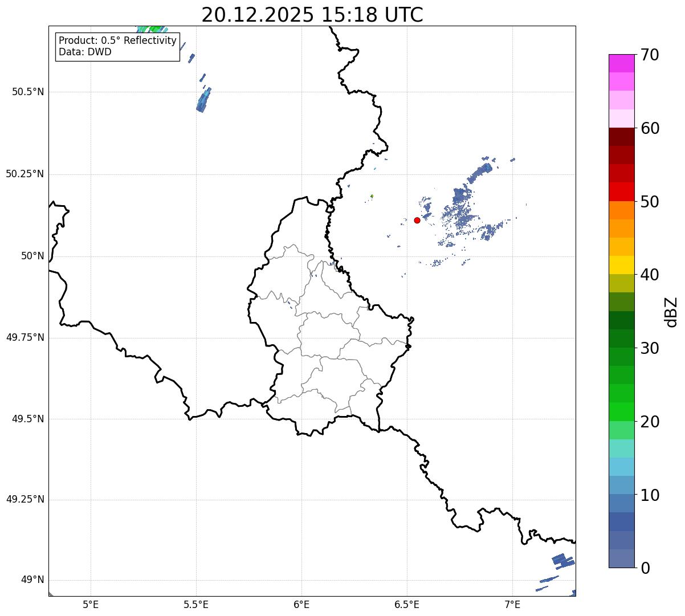Viewport: 685px width, 616px height.
Task: Click the colorbar tick label 40
Action: (650, 275)
